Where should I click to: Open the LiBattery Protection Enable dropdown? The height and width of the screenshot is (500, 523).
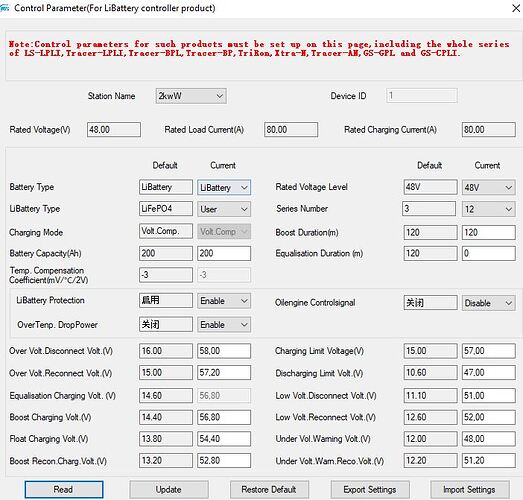[224, 301]
